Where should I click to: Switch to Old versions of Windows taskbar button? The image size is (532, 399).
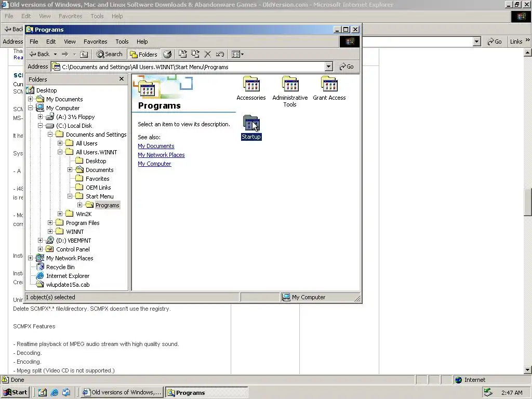[x=123, y=392]
